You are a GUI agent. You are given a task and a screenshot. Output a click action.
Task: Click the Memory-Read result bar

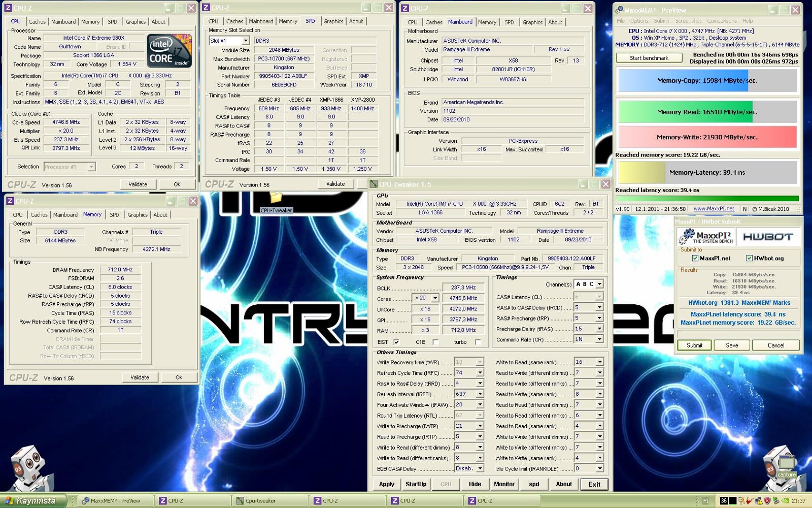(707, 112)
